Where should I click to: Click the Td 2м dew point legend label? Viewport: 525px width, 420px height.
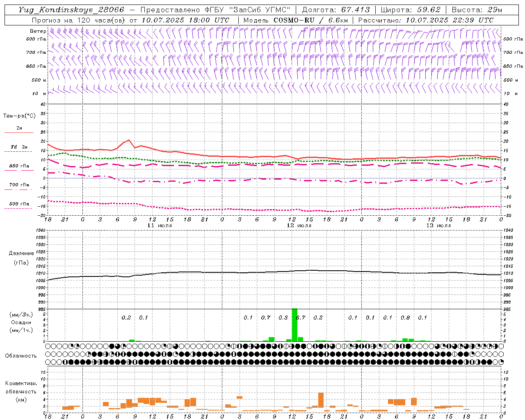[x=19, y=147]
